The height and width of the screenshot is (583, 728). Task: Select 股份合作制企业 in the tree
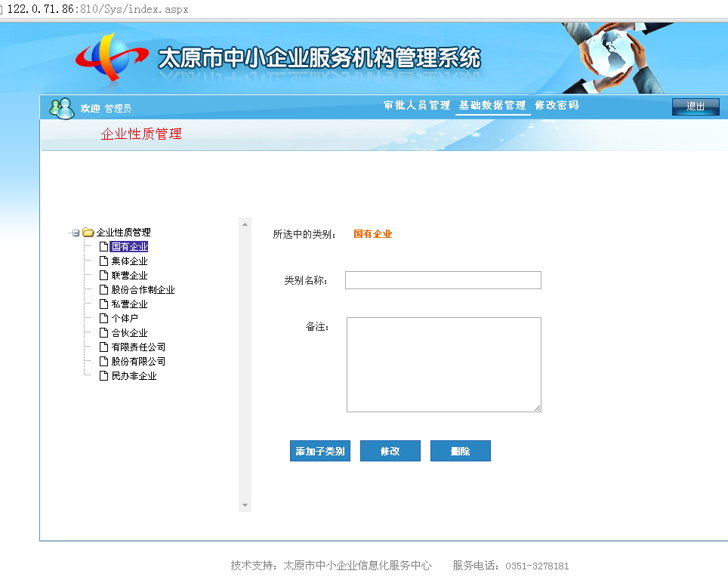[x=143, y=290]
